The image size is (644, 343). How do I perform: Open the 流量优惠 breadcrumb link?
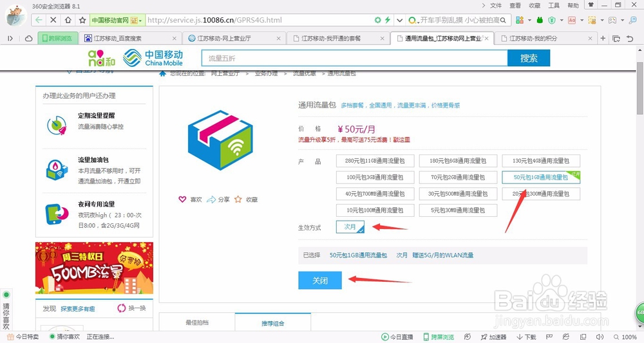(x=305, y=73)
